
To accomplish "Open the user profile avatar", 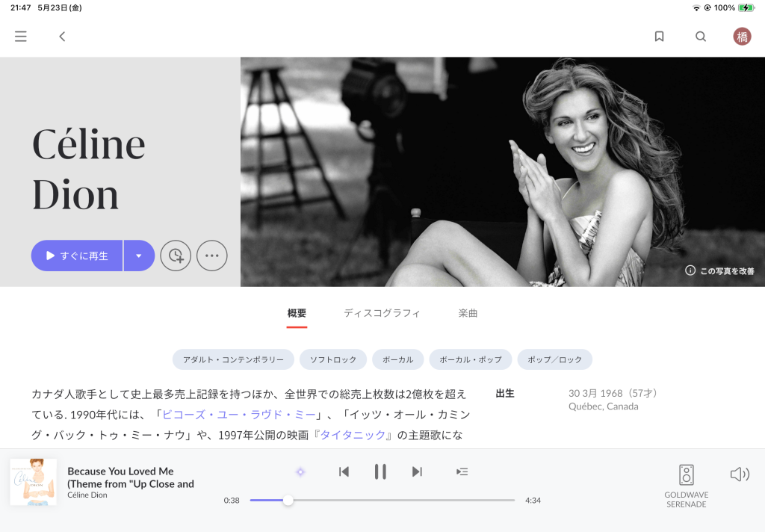I will [742, 37].
